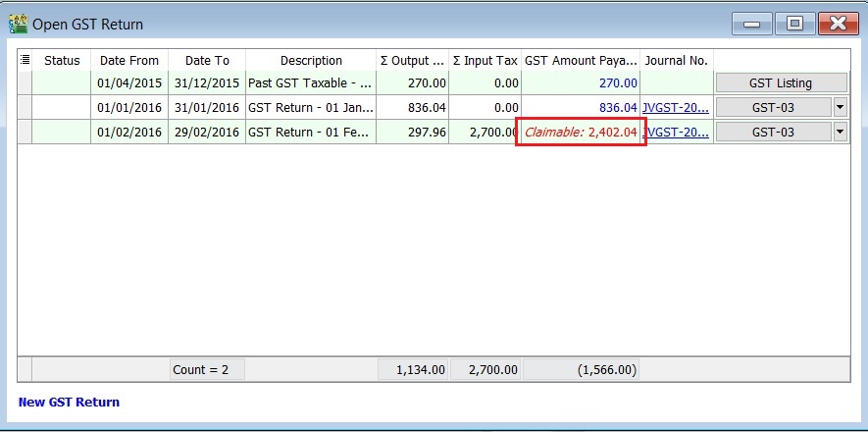The height and width of the screenshot is (432, 868).
Task: Click row indicator of the 01/01/2016 row
Action: click(25, 108)
